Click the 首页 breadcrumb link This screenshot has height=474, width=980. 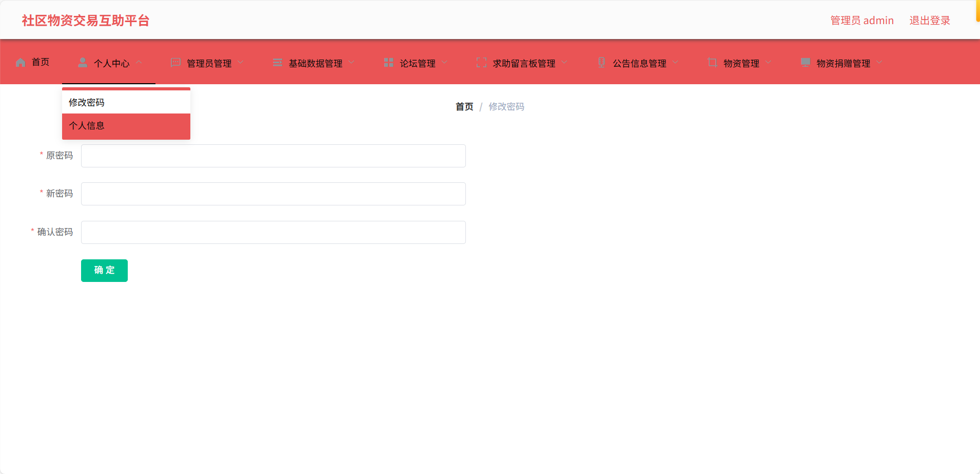(x=464, y=107)
